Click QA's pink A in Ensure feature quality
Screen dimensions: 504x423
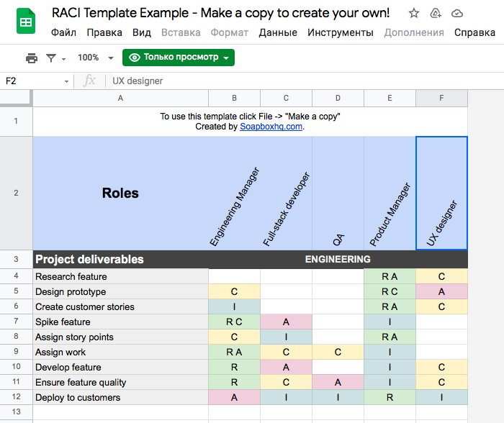tap(338, 382)
